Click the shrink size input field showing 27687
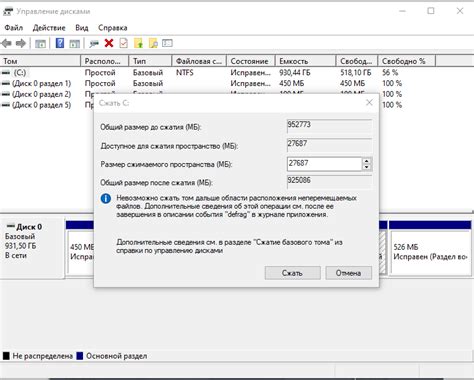 click(x=325, y=164)
